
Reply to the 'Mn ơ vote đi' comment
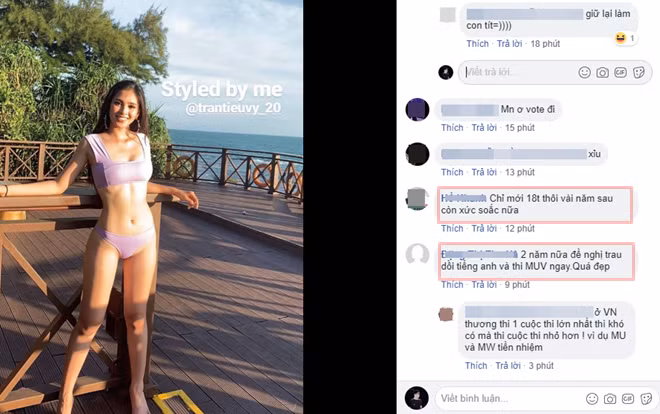point(484,127)
